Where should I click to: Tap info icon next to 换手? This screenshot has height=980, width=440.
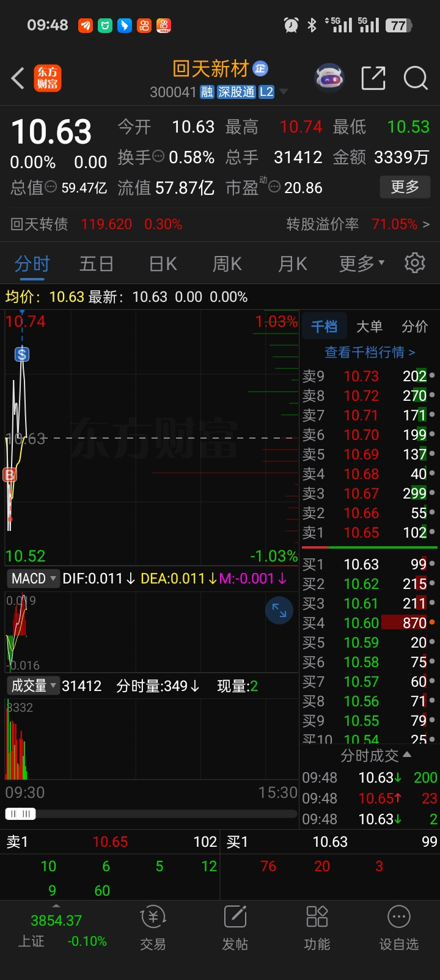158,156
